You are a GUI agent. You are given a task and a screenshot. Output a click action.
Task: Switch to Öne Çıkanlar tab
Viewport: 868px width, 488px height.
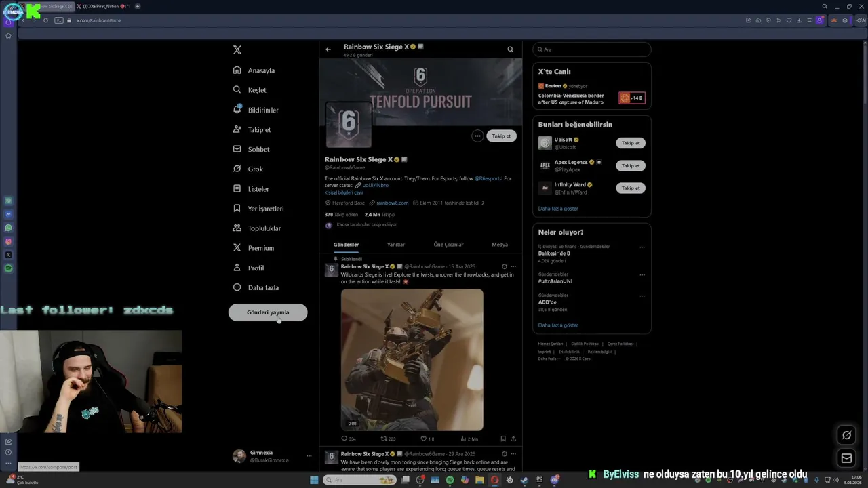click(448, 245)
